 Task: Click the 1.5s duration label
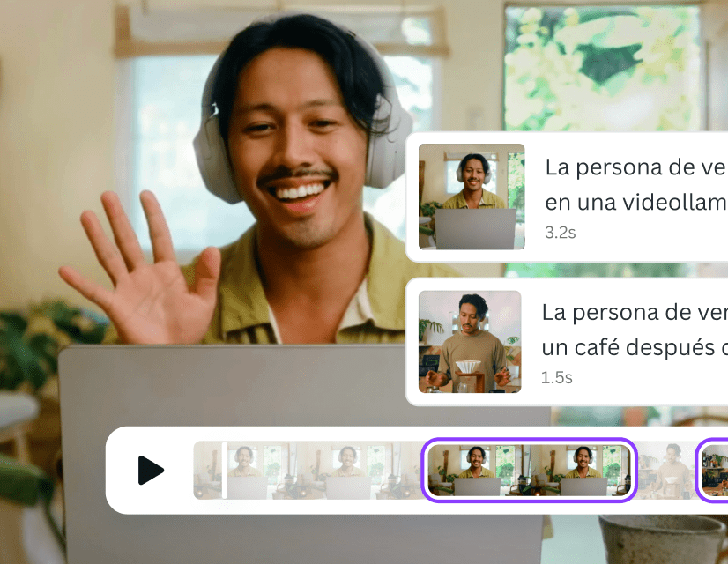[x=557, y=378]
